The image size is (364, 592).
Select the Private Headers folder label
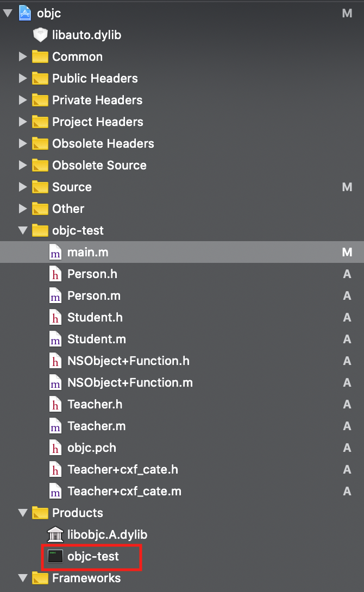coord(97,100)
